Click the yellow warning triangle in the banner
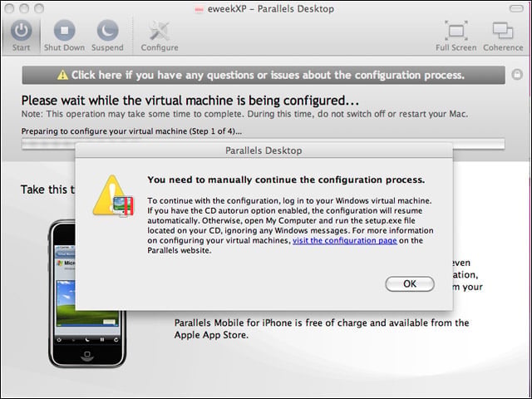Viewport: 532px width, 399px height. (x=62, y=75)
